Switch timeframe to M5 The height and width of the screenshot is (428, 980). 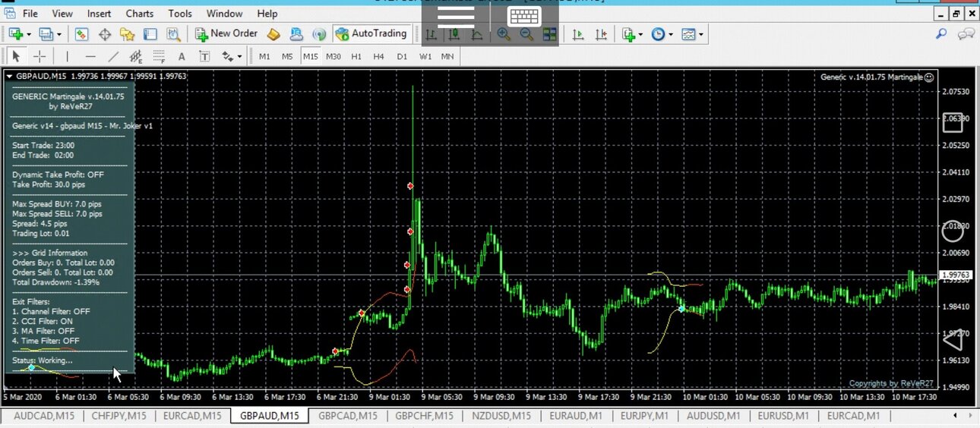coord(287,56)
